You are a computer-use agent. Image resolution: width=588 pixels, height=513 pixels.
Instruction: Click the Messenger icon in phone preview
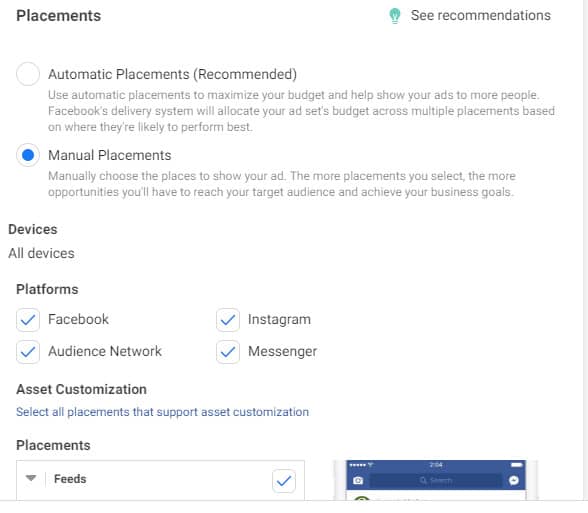(x=514, y=480)
